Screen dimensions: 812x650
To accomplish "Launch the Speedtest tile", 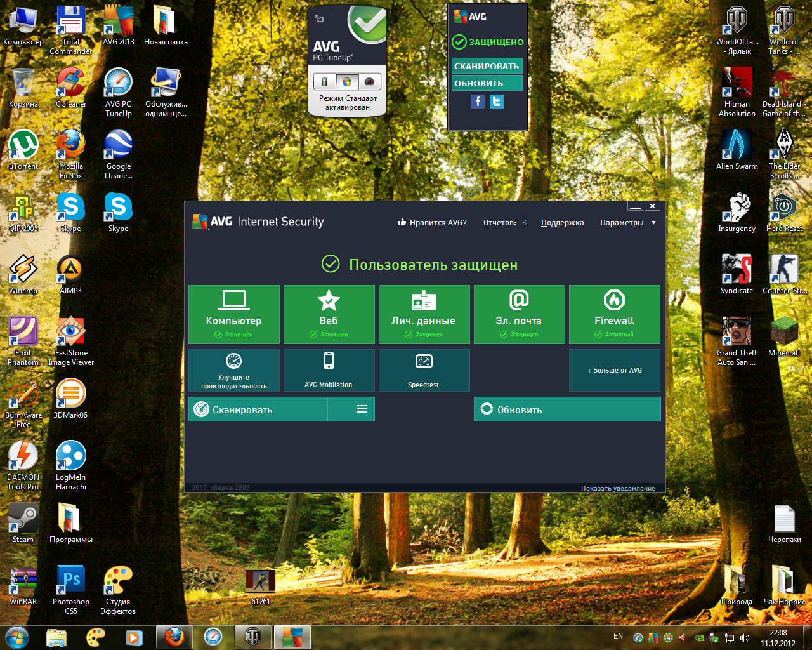I will click(424, 370).
